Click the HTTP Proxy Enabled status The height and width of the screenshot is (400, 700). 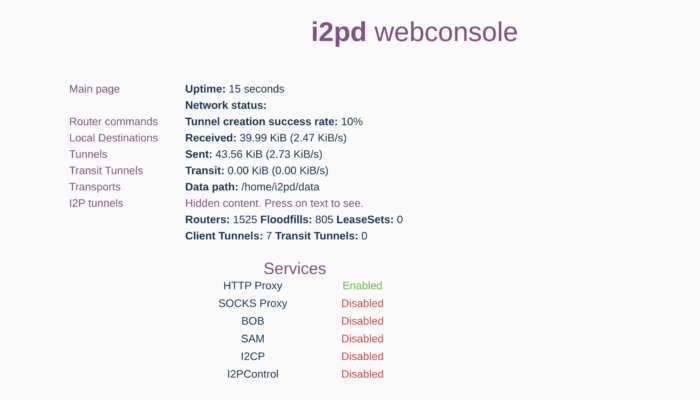(x=362, y=285)
